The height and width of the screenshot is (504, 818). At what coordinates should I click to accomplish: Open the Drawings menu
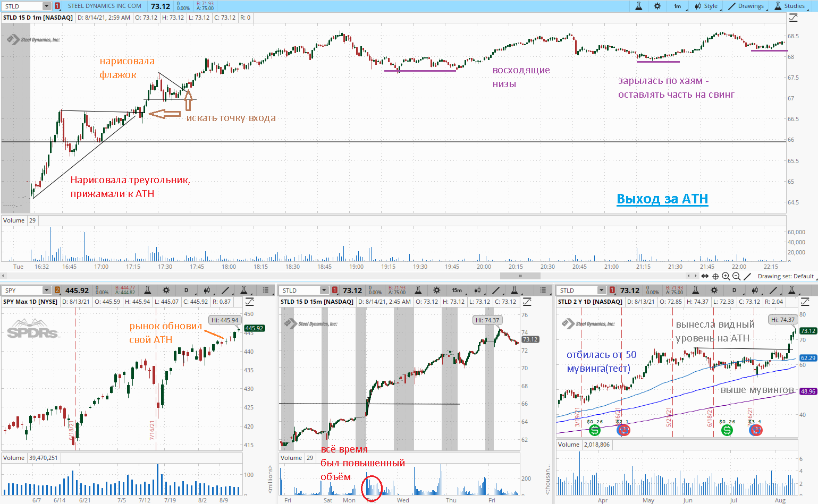(x=746, y=6)
